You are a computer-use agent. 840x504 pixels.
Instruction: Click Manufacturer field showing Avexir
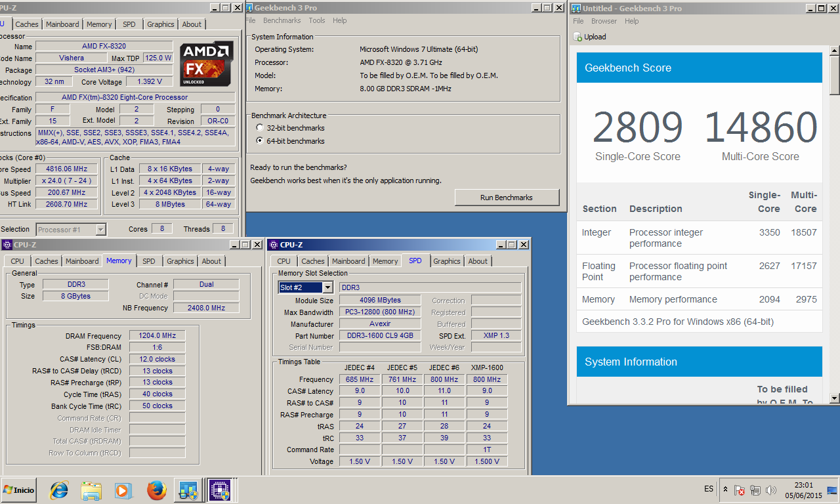380,324
